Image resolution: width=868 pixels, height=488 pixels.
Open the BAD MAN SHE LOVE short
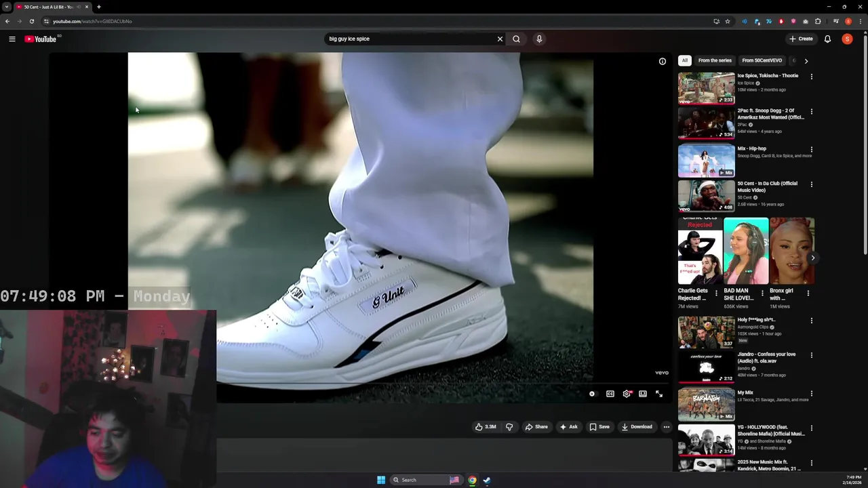(x=746, y=251)
